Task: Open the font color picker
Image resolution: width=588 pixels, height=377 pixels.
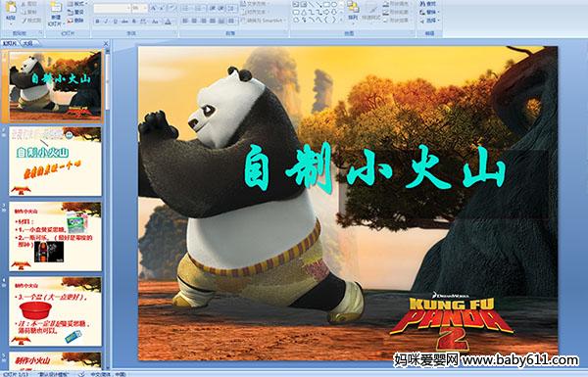Action: (169, 22)
